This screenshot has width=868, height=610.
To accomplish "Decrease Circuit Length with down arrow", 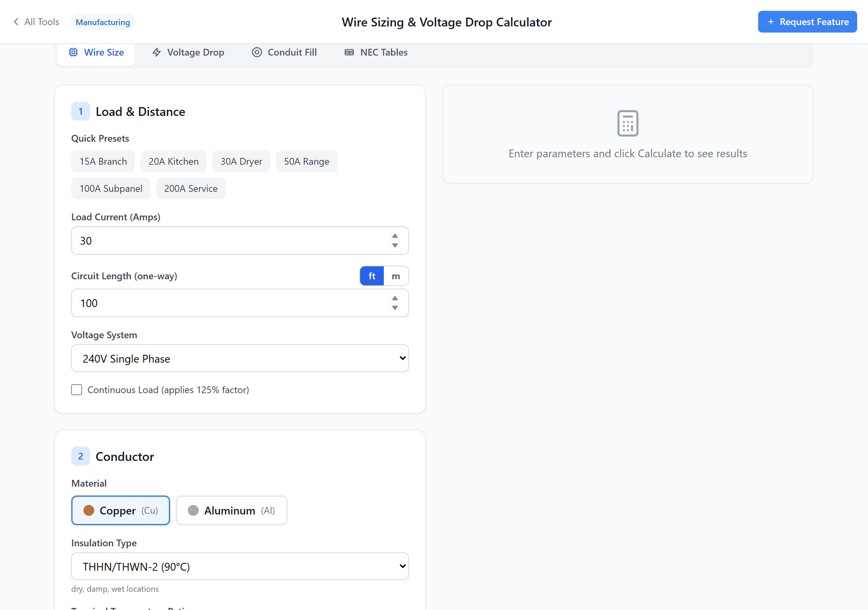I will tap(395, 308).
